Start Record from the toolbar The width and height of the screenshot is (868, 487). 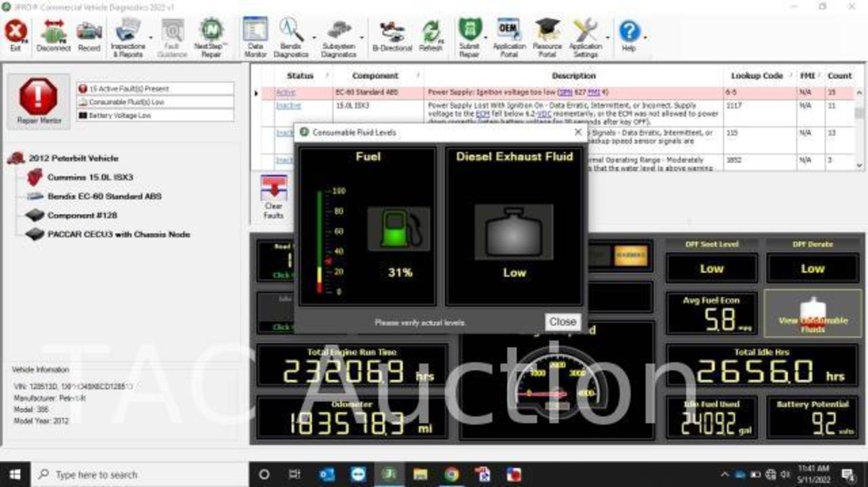click(x=89, y=36)
